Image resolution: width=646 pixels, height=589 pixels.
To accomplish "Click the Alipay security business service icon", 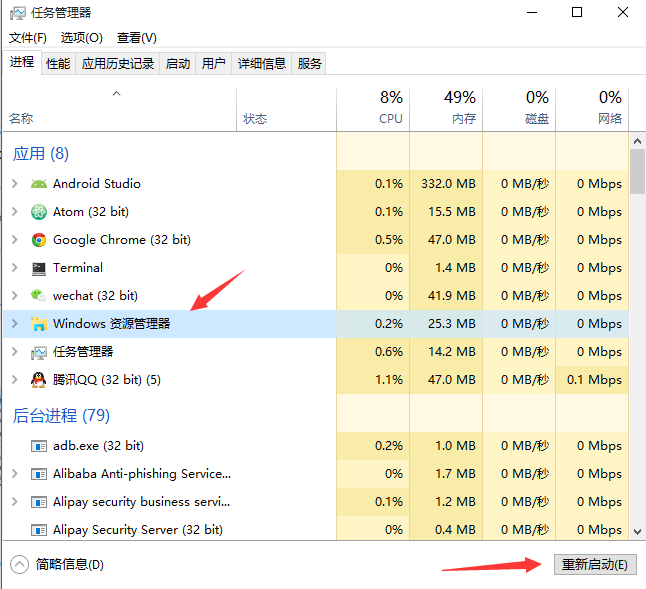I will [x=39, y=502].
